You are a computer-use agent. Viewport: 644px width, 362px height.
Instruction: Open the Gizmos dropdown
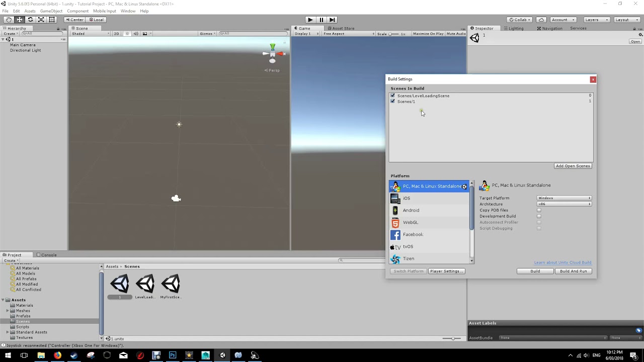(208, 34)
